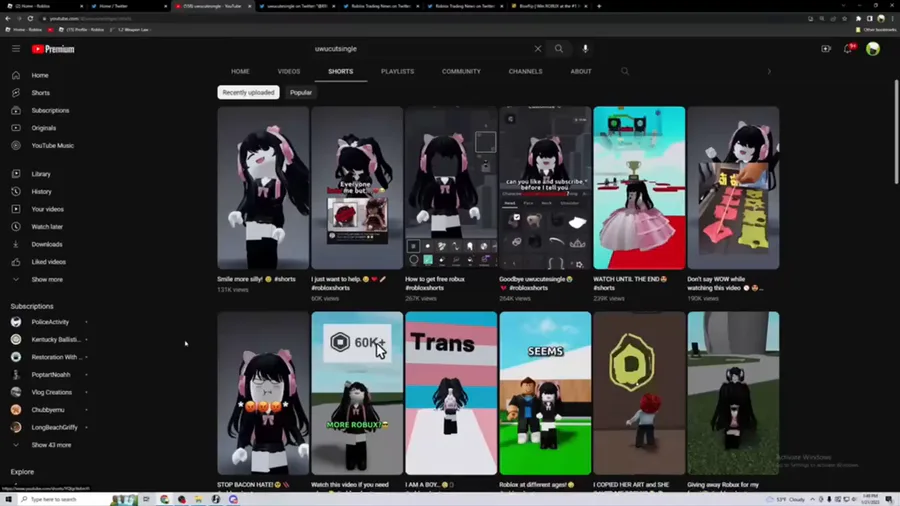Open 'WATCH UNTIL THE END' short thumbnail
The image size is (900, 506).
639,188
